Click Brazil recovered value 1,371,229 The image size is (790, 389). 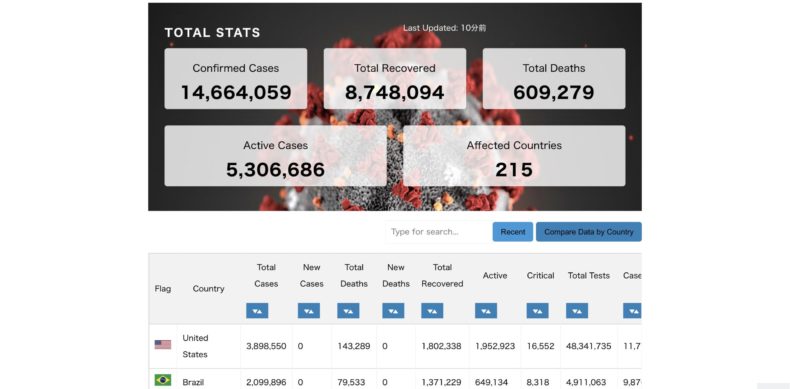tap(442, 382)
